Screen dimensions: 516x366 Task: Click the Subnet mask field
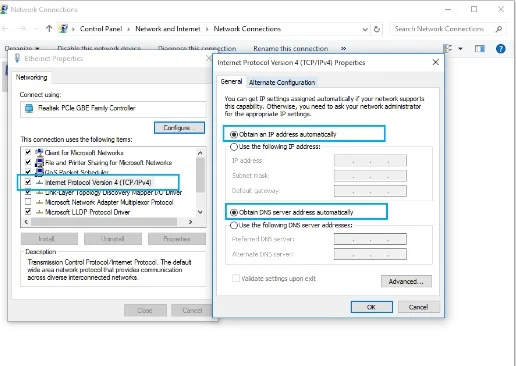pos(370,176)
